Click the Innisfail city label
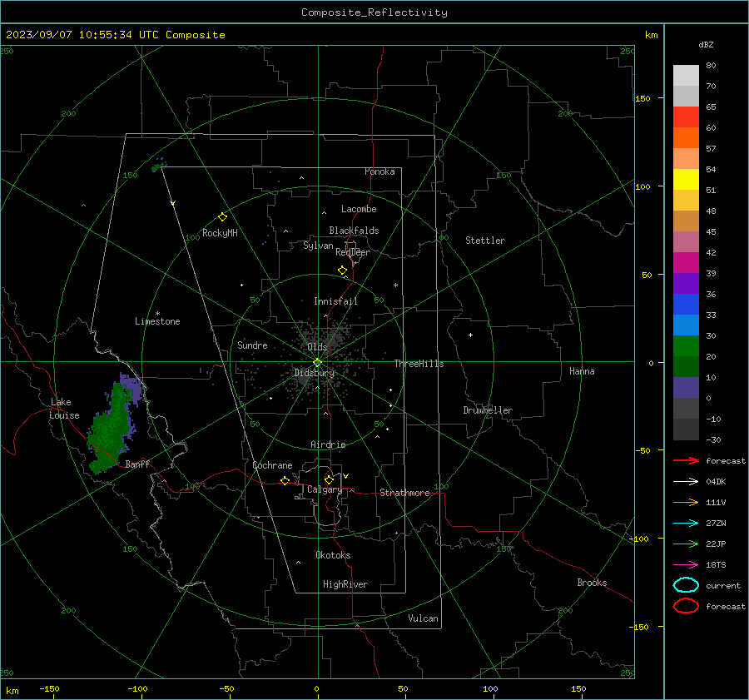 click(335, 301)
